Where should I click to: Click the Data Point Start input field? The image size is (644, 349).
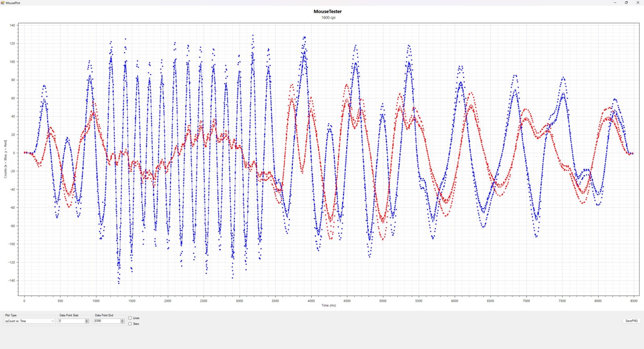(x=72, y=321)
